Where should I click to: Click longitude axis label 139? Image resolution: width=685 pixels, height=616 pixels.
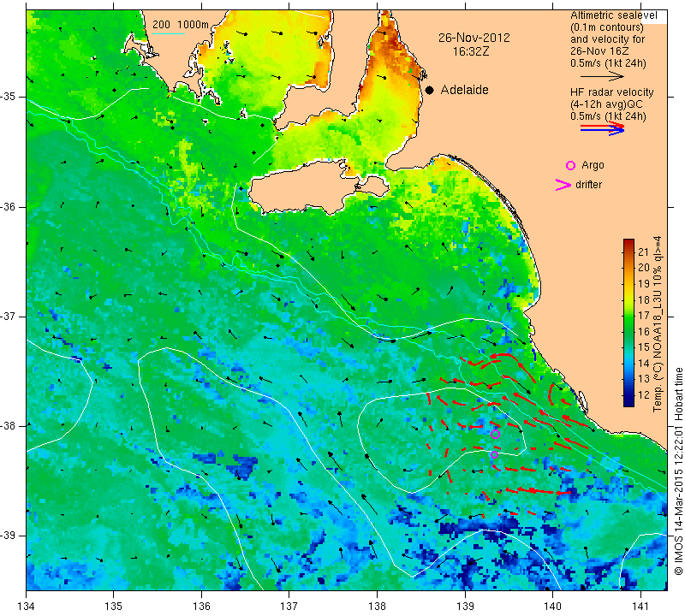[x=465, y=607]
